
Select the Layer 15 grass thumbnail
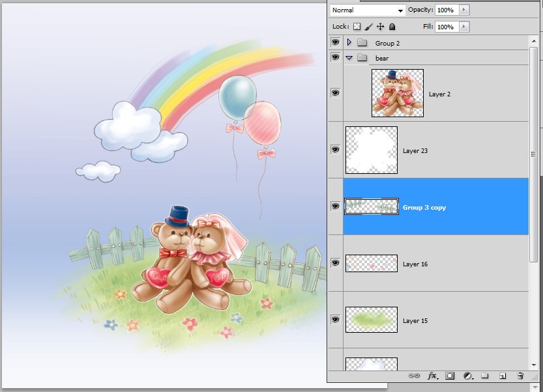[372, 320]
